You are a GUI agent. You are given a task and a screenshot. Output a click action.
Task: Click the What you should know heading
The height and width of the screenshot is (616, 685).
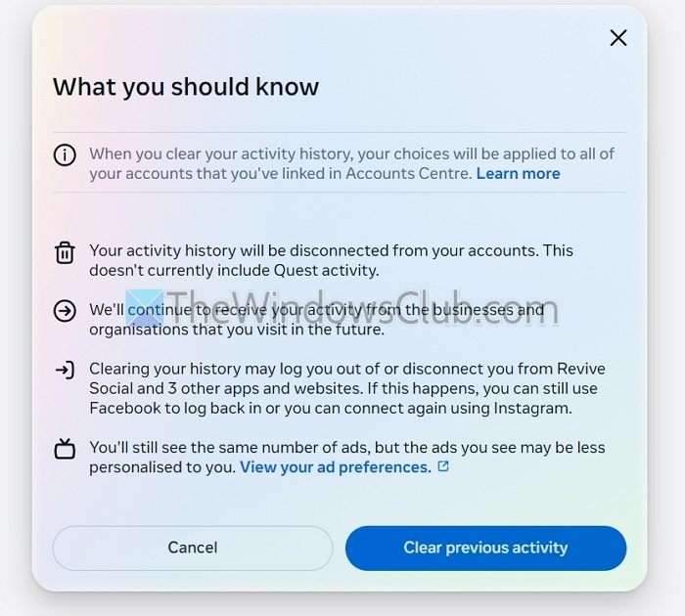(x=186, y=86)
